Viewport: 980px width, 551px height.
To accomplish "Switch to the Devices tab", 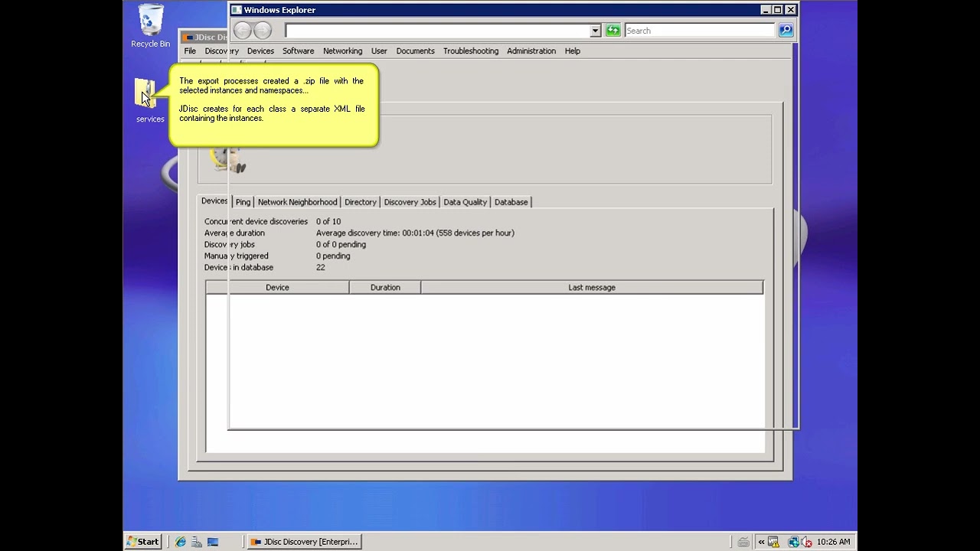I will [214, 201].
